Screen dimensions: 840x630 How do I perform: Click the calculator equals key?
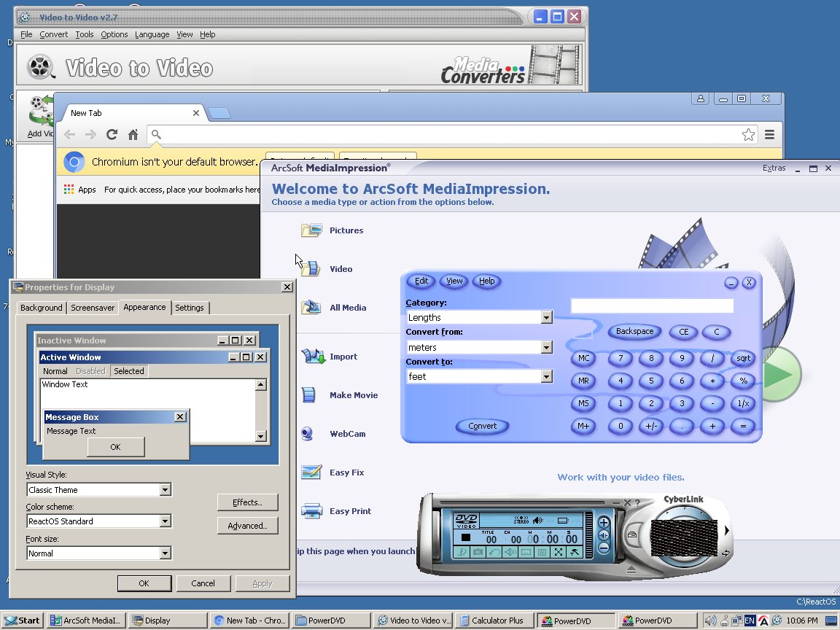742,426
